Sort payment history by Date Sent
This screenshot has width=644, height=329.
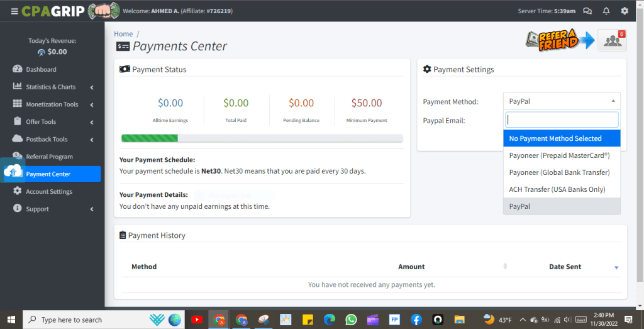point(565,267)
